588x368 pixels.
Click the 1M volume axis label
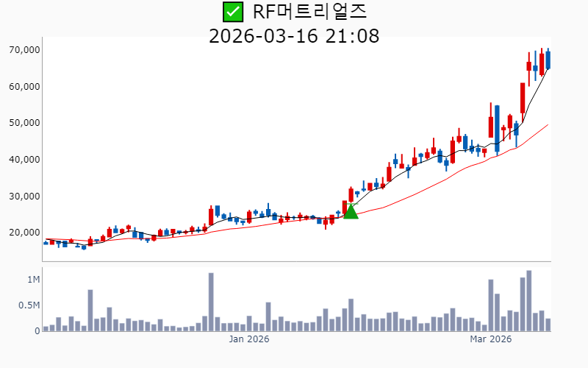pos(33,280)
